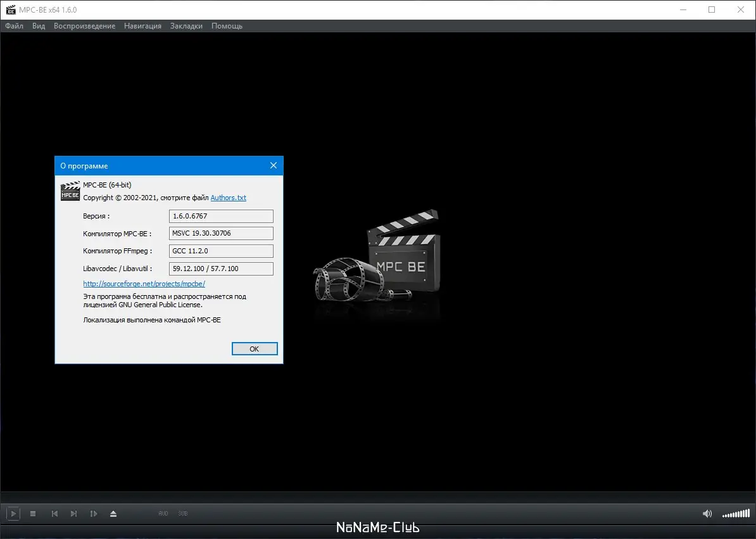Open the sourceforge.net mpcbe project link

click(x=144, y=284)
